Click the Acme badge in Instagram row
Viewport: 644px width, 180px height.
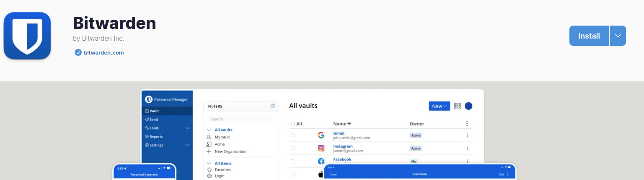pyautogui.click(x=416, y=148)
